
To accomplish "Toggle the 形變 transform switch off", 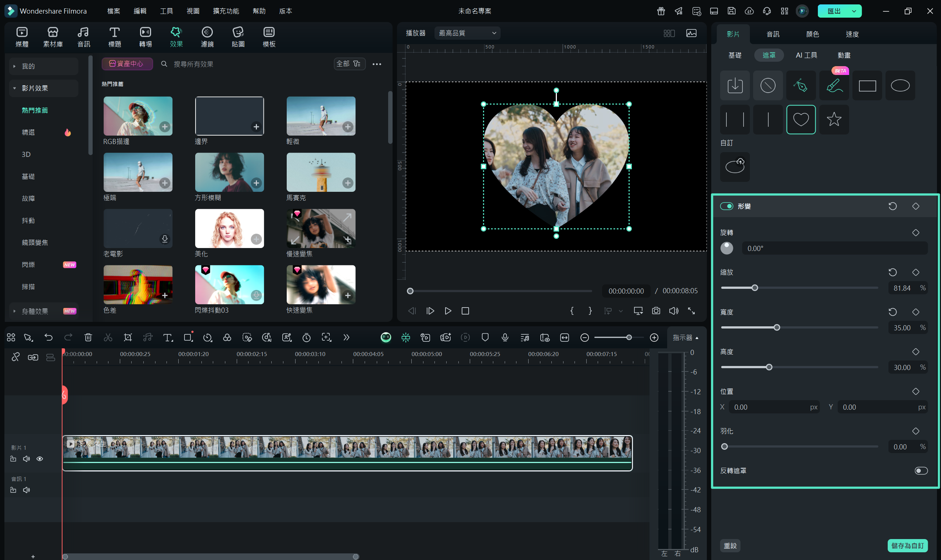I will pos(726,206).
